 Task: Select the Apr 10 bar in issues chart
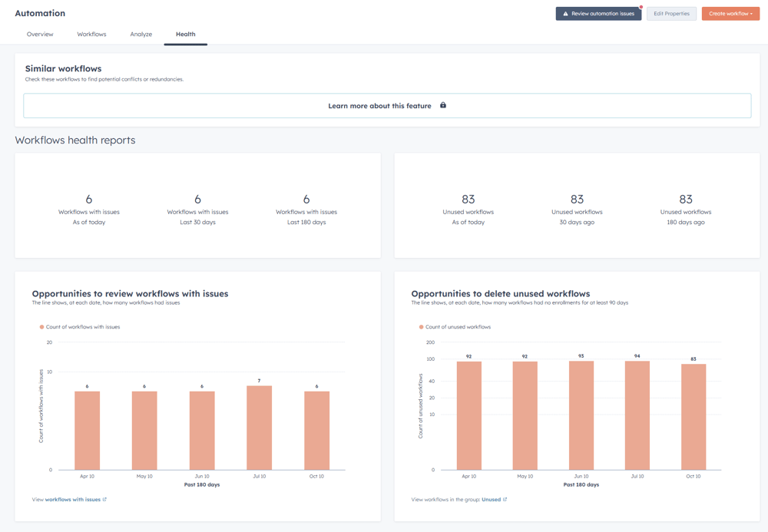coord(87,431)
